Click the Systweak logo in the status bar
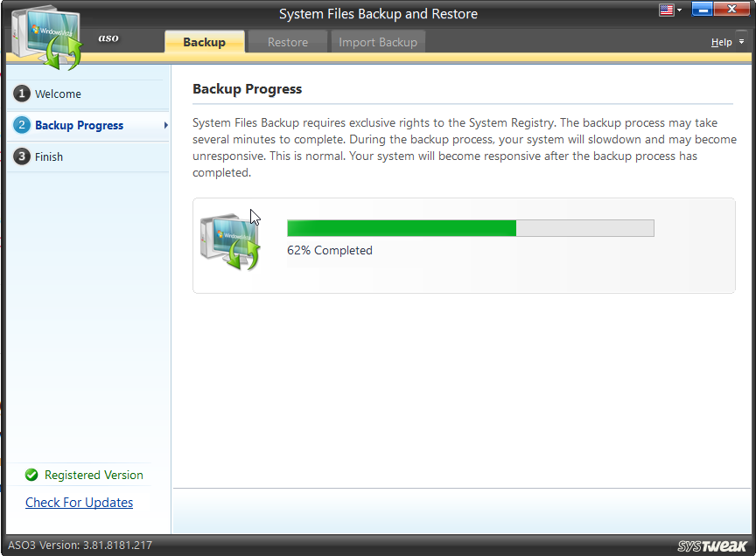756x556 pixels. (714, 545)
